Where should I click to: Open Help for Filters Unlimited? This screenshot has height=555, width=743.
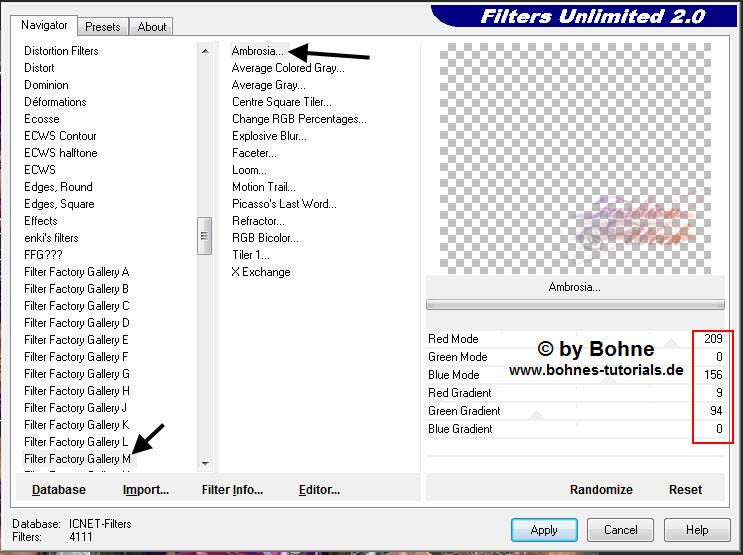(697, 530)
